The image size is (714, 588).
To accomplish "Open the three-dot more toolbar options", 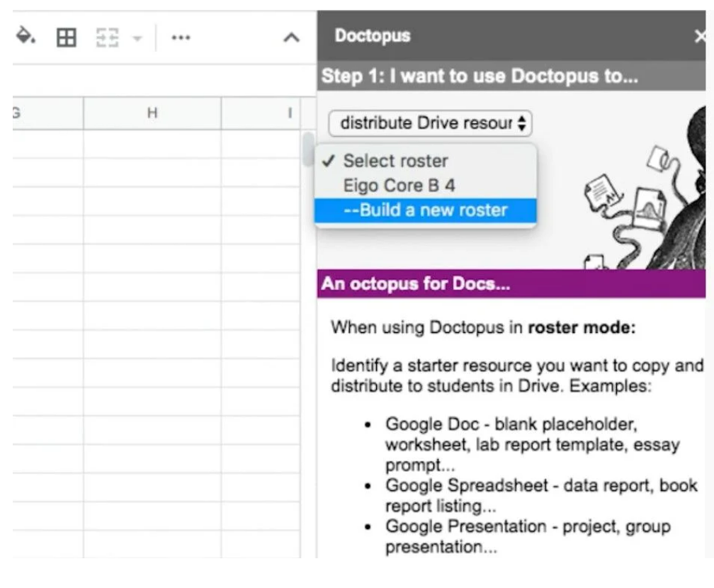I will [181, 38].
